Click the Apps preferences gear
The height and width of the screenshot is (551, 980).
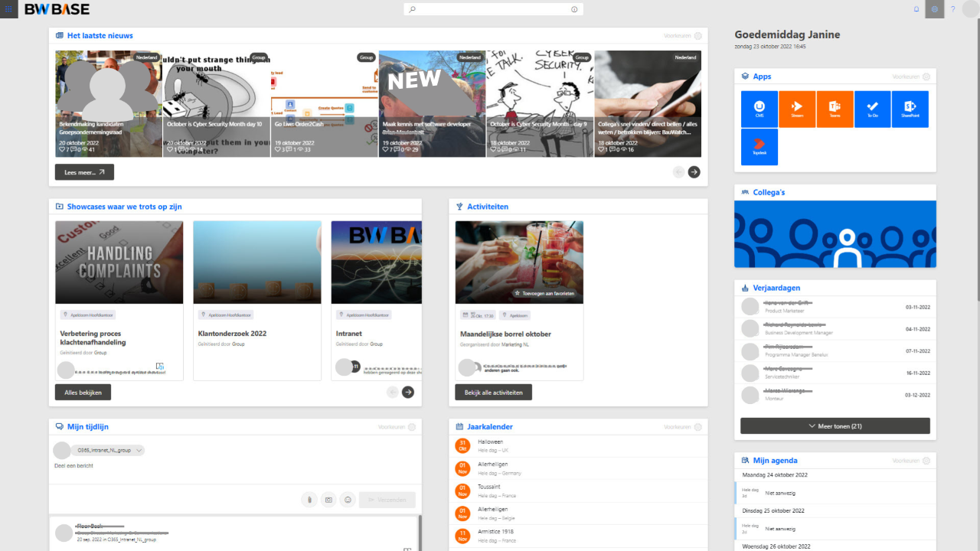tap(926, 77)
